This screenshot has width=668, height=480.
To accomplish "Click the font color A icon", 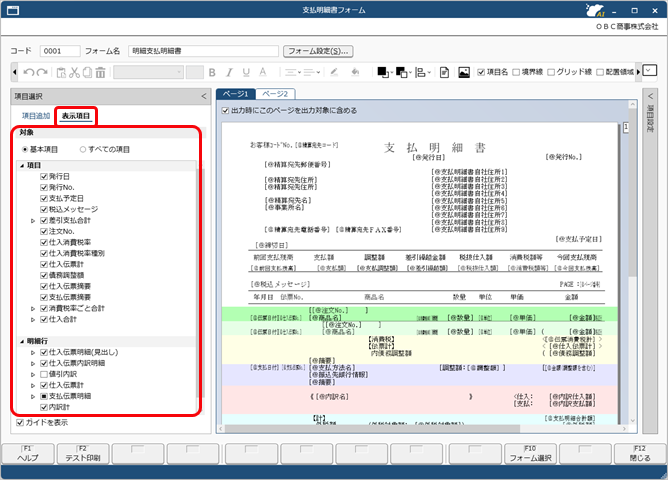I will click(263, 72).
